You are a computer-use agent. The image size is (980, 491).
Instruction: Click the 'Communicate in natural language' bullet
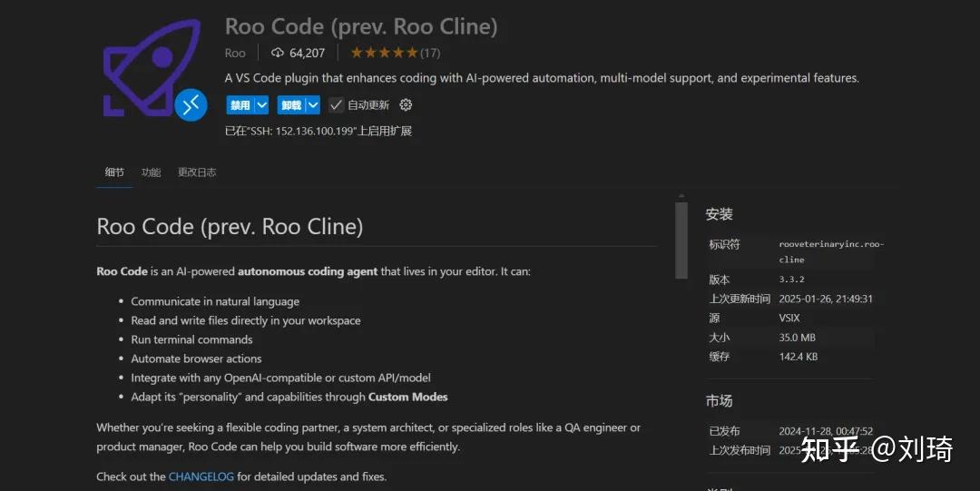pyautogui.click(x=215, y=301)
